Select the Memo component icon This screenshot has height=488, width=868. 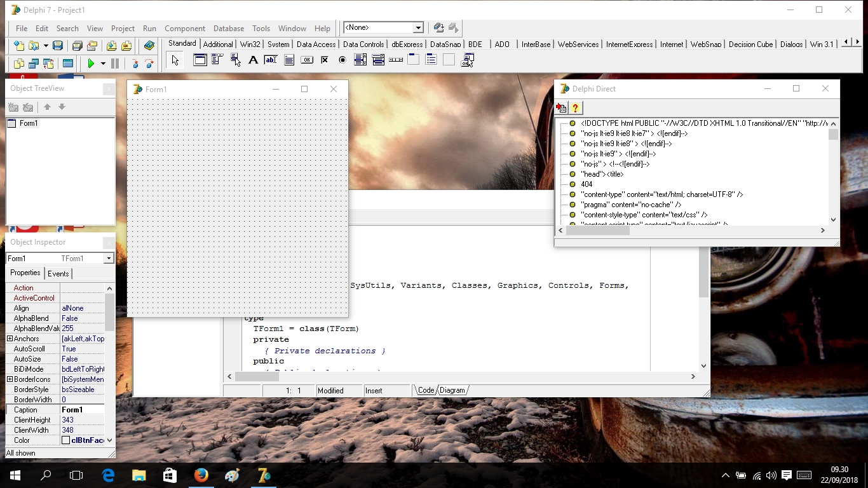coord(289,60)
